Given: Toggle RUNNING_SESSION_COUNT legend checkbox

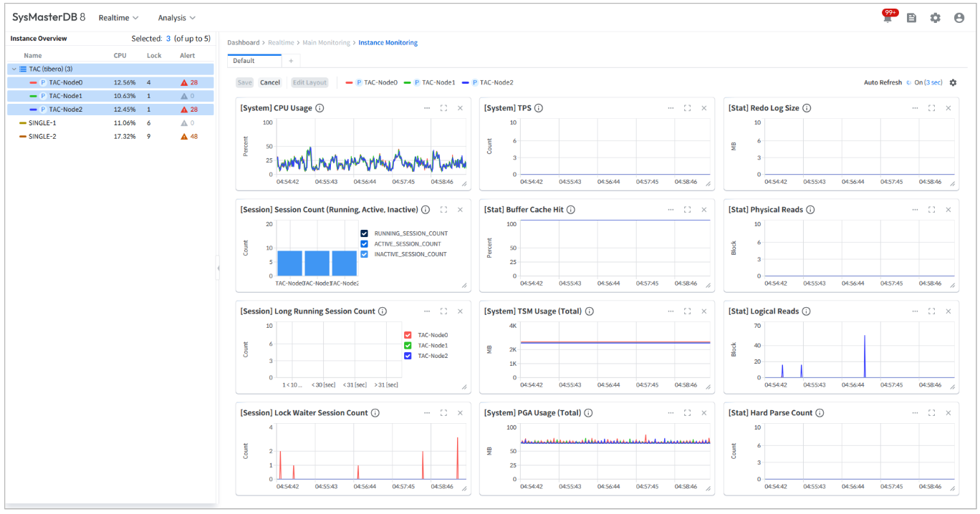Looking at the screenshot, I should [x=365, y=233].
